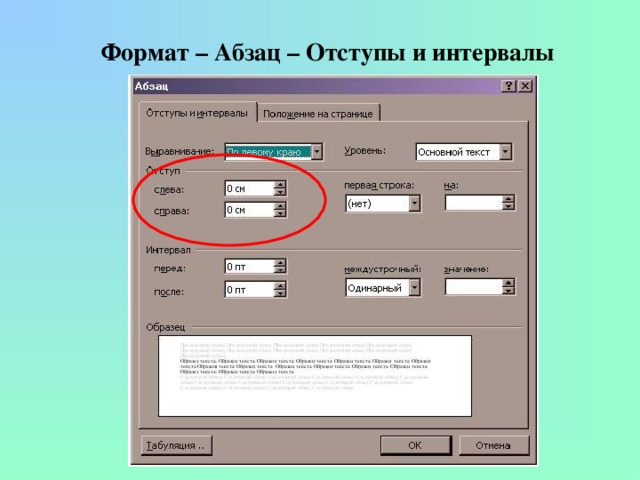This screenshot has height=480, width=640.
Task: Open the help question mark button
Action: (x=509, y=86)
